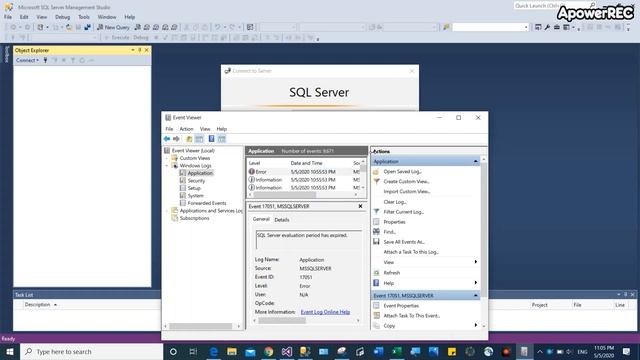Image resolution: width=640 pixels, height=360 pixels.
Task: Open Help icon in Event Viewer toolbar
Action: click(211, 139)
